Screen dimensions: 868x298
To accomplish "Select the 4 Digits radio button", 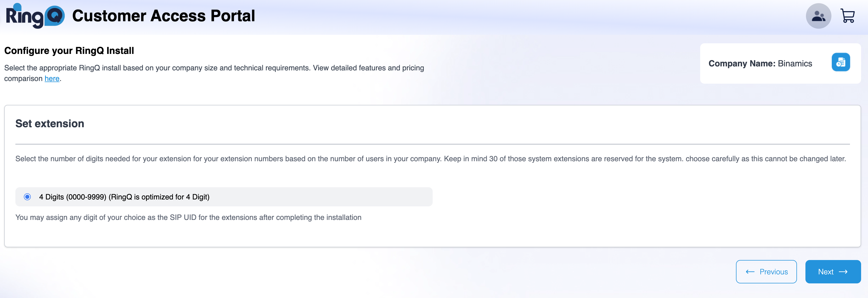I will click(27, 197).
